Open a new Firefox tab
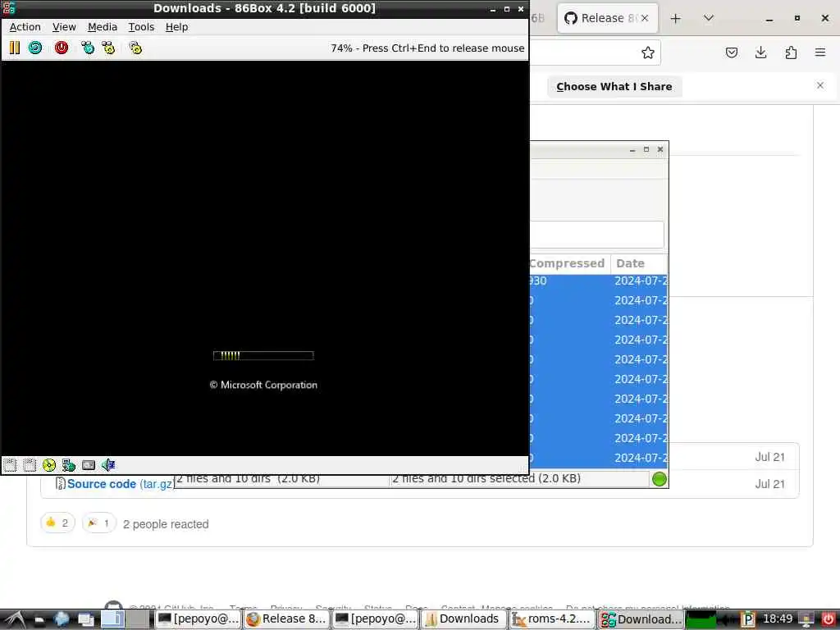The image size is (840, 630). click(676, 19)
